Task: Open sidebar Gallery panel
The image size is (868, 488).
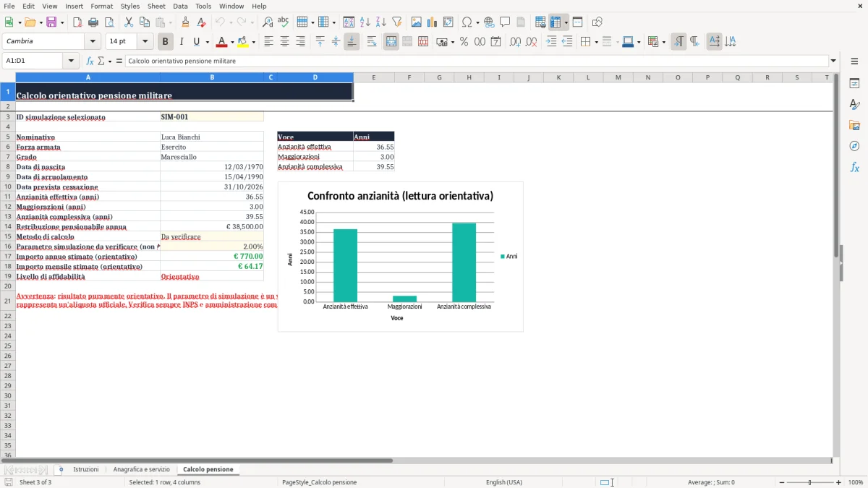Action: (x=854, y=125)
